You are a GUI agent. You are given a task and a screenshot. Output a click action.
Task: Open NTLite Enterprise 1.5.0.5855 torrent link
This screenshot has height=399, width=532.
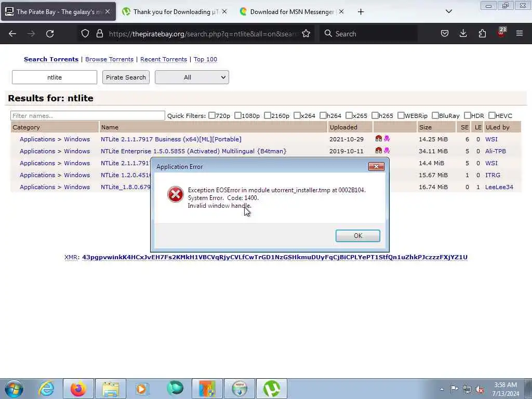[x=193, y=151]
